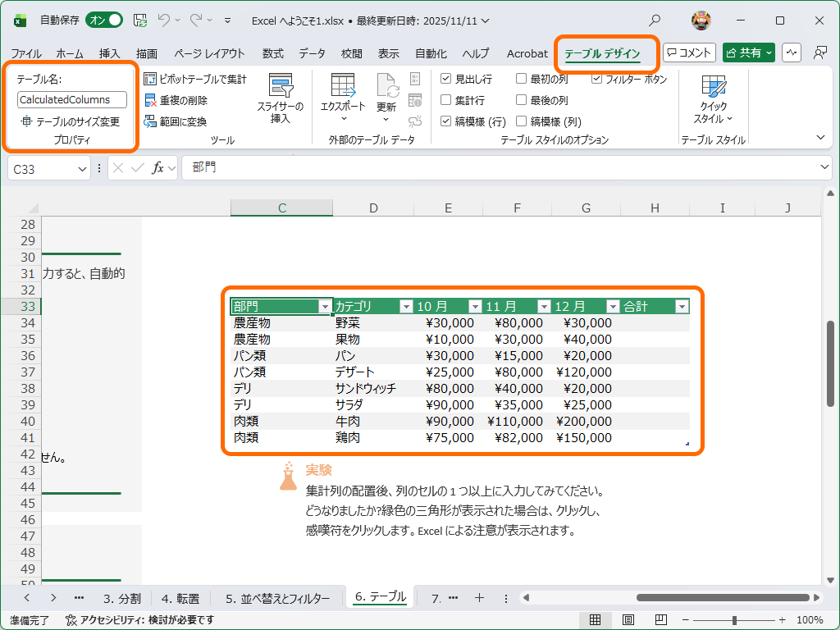The width and height of the screenshot is (840, 630).
Task: Enable Last Column (最後の列) checkbox
Action: pos(521,100)
